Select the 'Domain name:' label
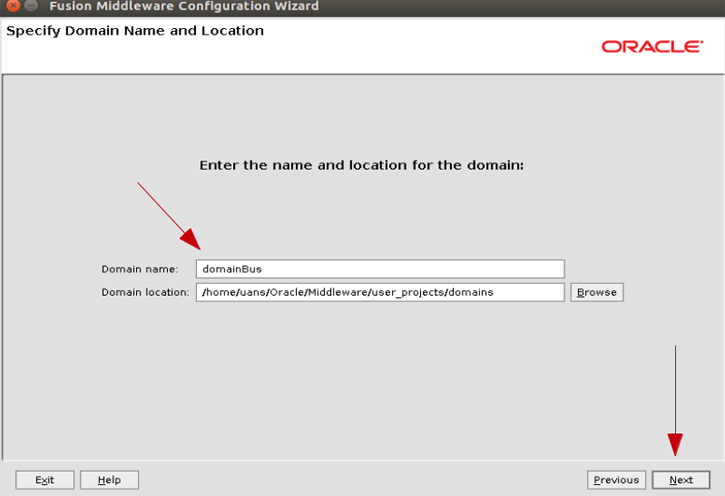Screen dimensions: 725x496 140,269
